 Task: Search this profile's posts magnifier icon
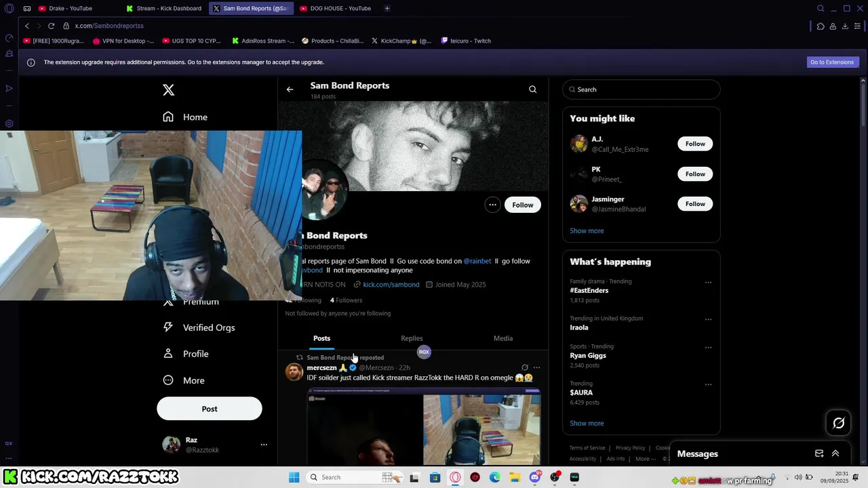pos(532,89)
